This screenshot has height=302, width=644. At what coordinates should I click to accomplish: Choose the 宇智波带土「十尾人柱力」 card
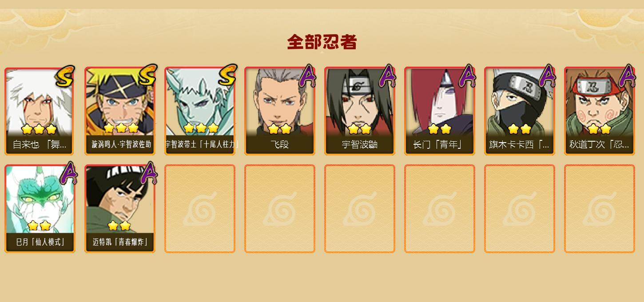tap(200, 111)
